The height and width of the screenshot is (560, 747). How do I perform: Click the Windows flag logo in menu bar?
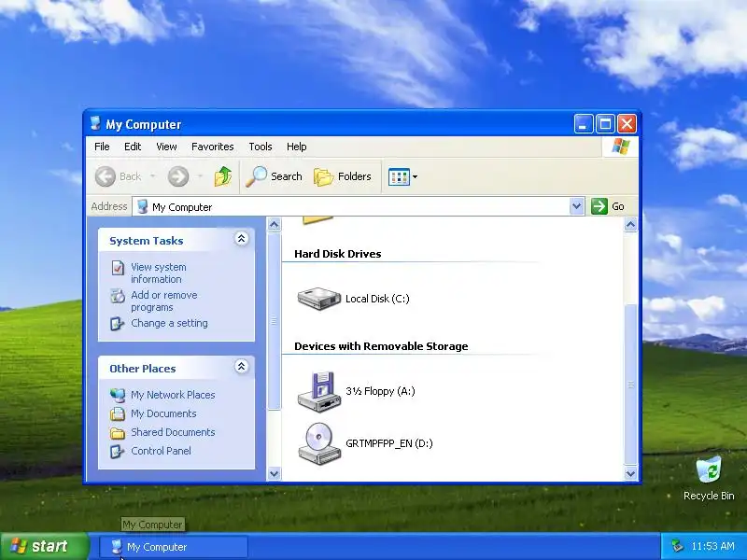620,147
